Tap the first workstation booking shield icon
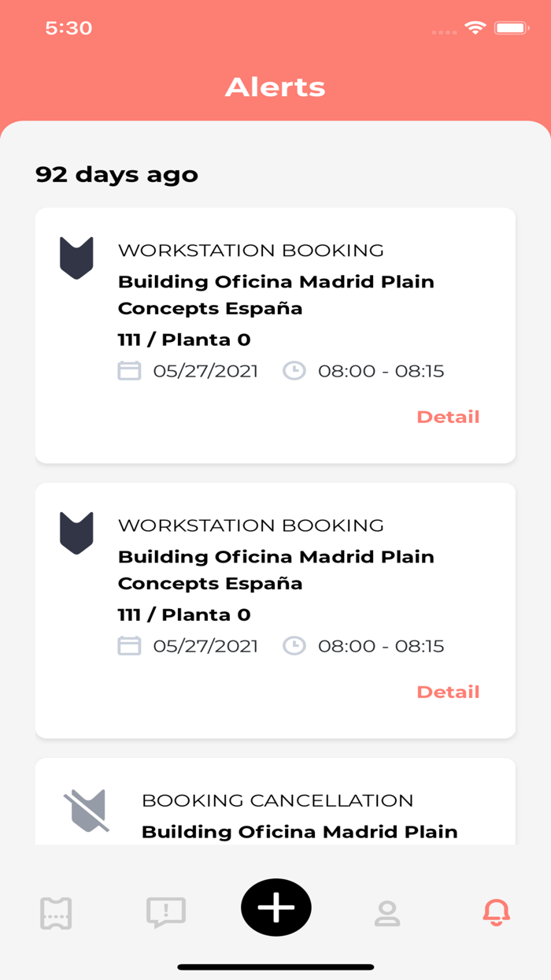This screenshot has height=980, width=551. click(x=76, y=257)
